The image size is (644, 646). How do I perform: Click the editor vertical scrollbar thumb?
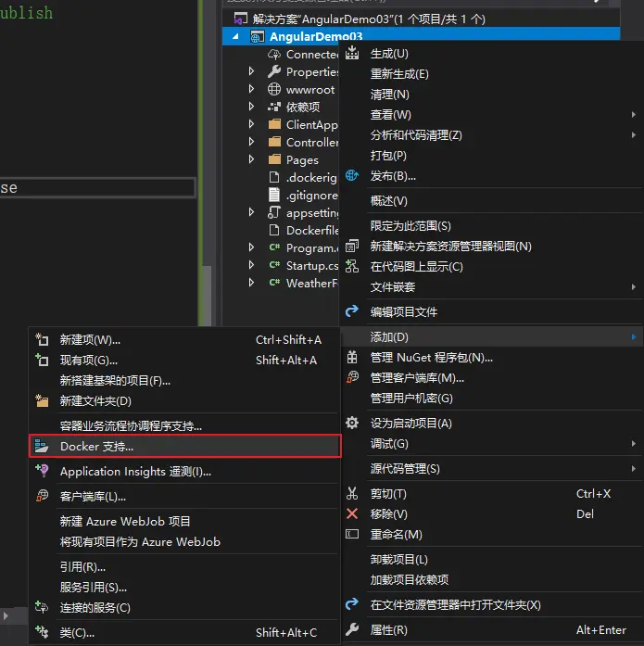[208, 295]
